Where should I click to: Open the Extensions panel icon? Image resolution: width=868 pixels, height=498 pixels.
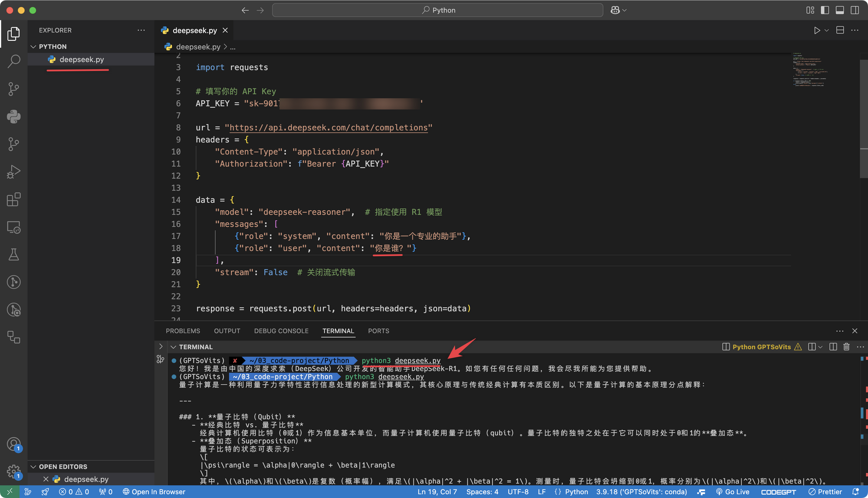pos(13,199)
